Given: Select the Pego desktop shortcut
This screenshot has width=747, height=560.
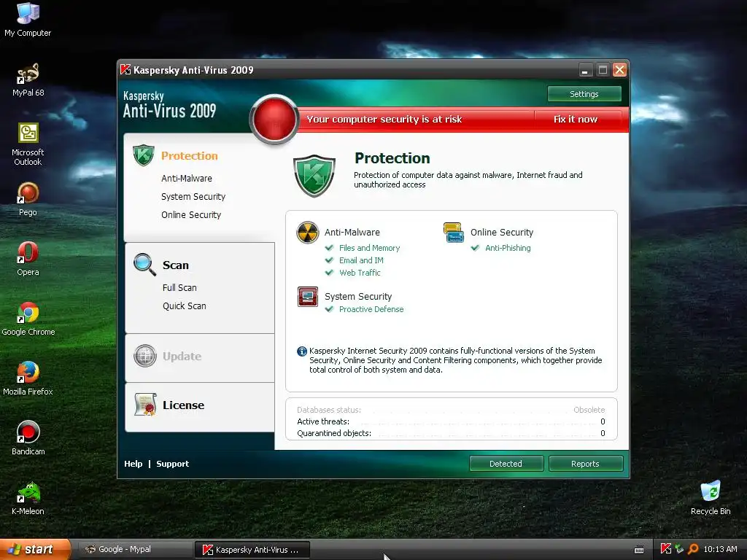Looking at the screenshot, I should [28, 200].
